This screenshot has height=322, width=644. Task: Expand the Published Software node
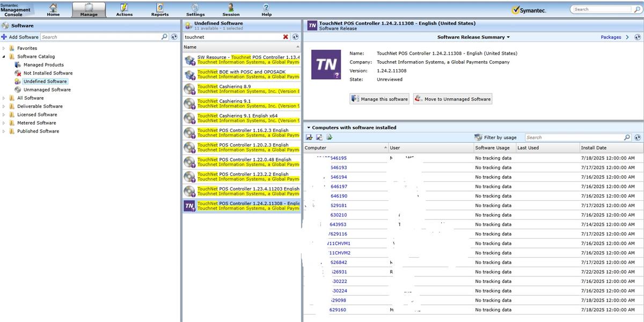pyautogui.click(x=4, y=131)
